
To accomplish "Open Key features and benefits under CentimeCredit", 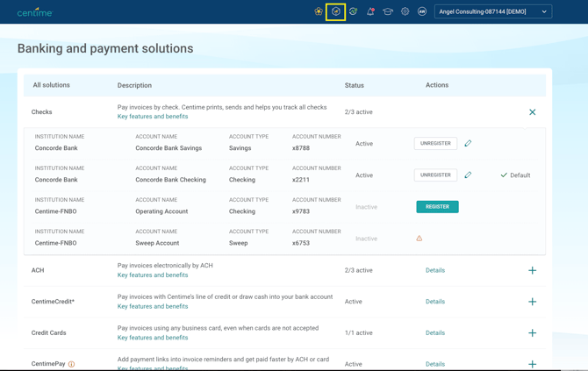I will tap(153, 307).
